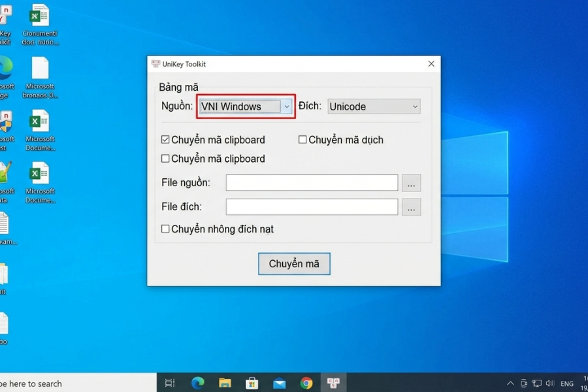
Task: Browse for 'File nguồn' using its ellipsis button
Action: click(x=412, y=184)
